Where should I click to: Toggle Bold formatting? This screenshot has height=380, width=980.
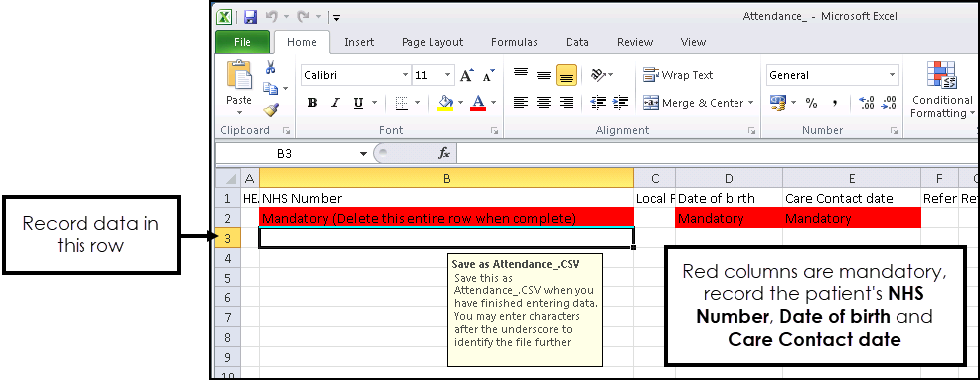(312, 103)
